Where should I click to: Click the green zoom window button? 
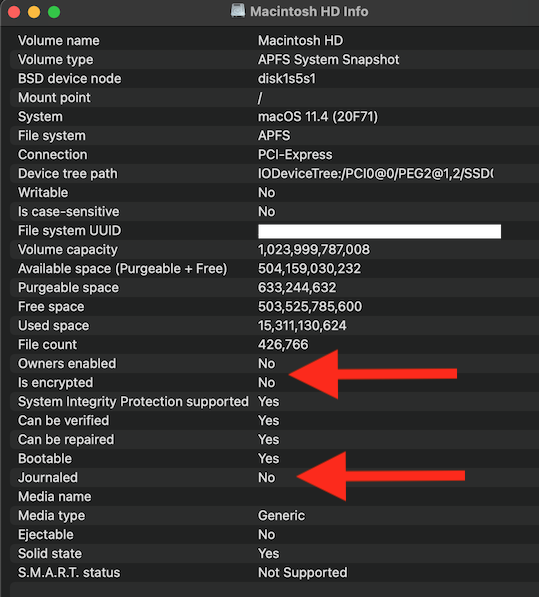point(54,12)
